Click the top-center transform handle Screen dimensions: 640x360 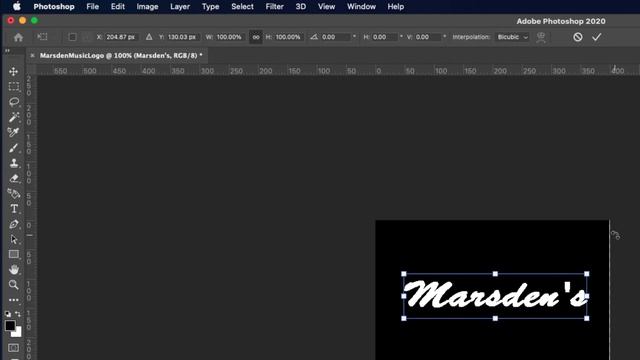pos(495,274)
